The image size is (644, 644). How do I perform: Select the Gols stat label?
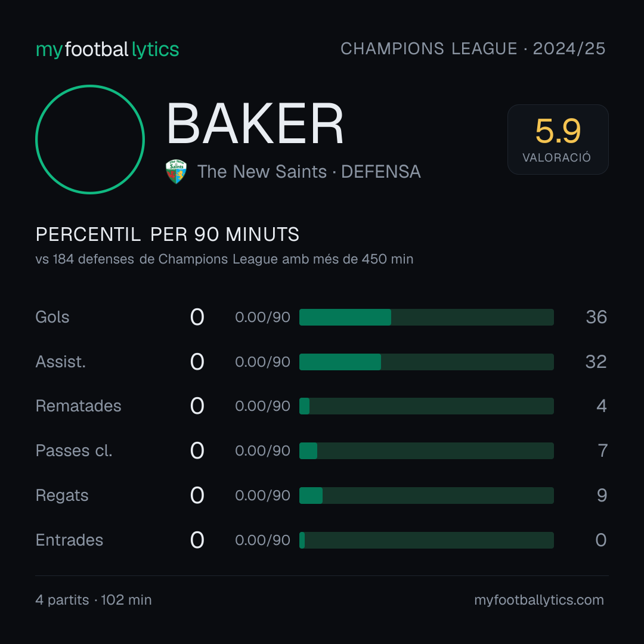[52, 317]
